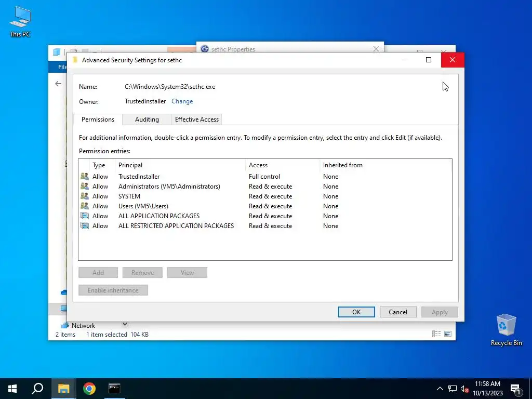Screen dimensions: 532x399
Task: Click the OK button
Action: [356, 312]
